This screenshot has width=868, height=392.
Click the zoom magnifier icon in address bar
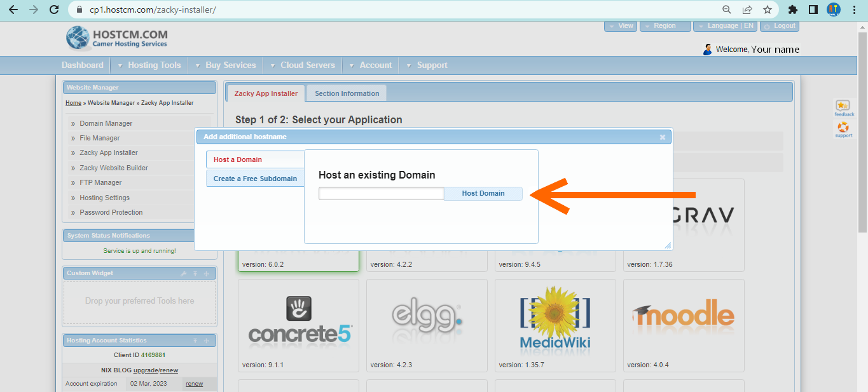pos(727,10)
